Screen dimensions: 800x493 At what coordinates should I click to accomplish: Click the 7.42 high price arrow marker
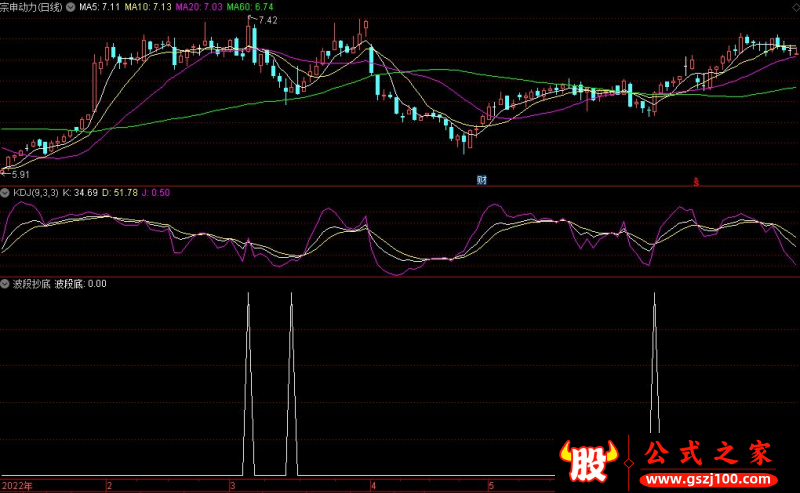click(266, 20)
